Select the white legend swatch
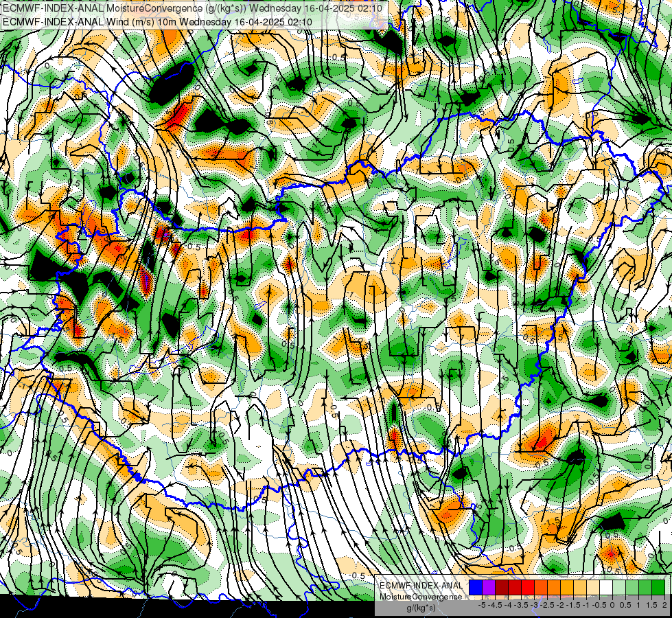This screenshot has width=672, height=618. pos(606,588)
